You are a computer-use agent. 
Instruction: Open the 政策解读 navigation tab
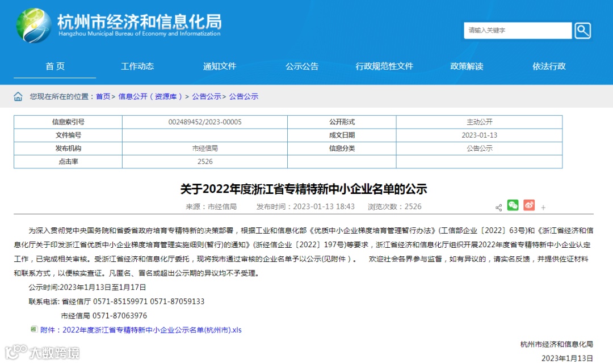(x=467, y=66)
